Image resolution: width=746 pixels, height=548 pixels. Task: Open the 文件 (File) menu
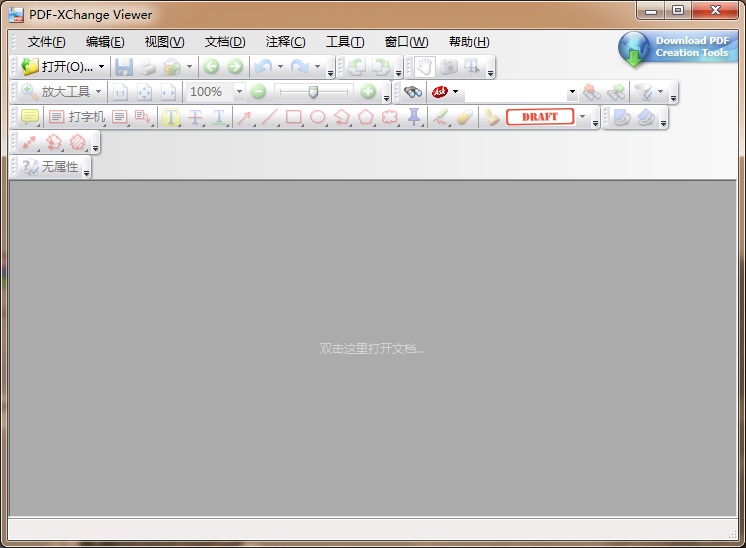pyautogui.click(x=46, y=42)
